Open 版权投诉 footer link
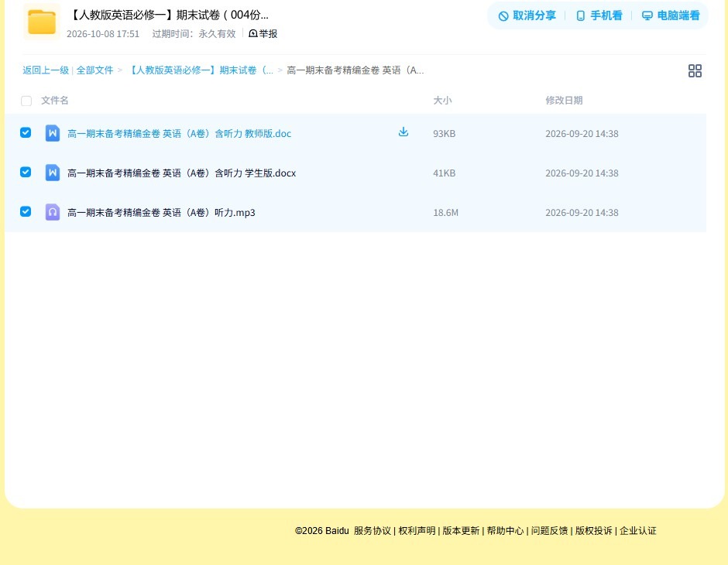This screenshot has width=728, height=565. coord(594,531)
